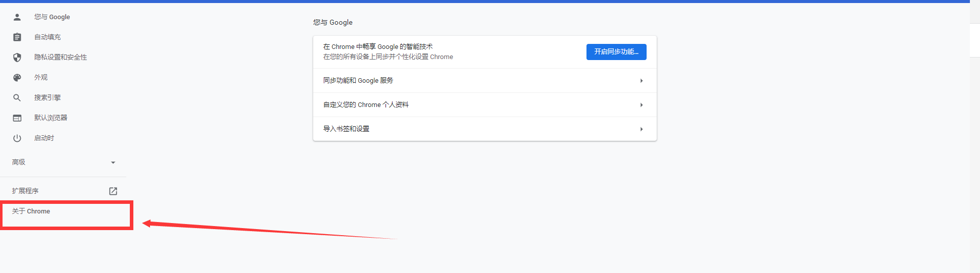Click the power icon for 启动时

[17, 138]
